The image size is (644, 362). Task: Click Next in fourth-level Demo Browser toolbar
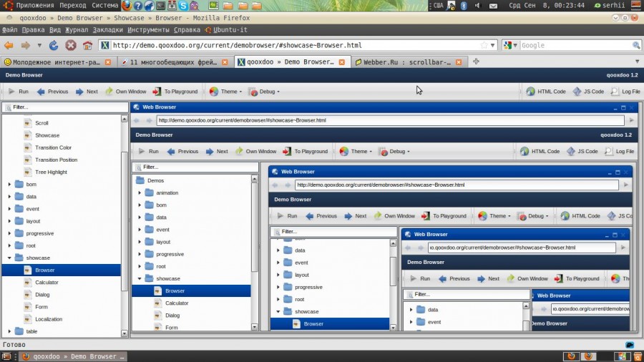(x=488, y=279)
